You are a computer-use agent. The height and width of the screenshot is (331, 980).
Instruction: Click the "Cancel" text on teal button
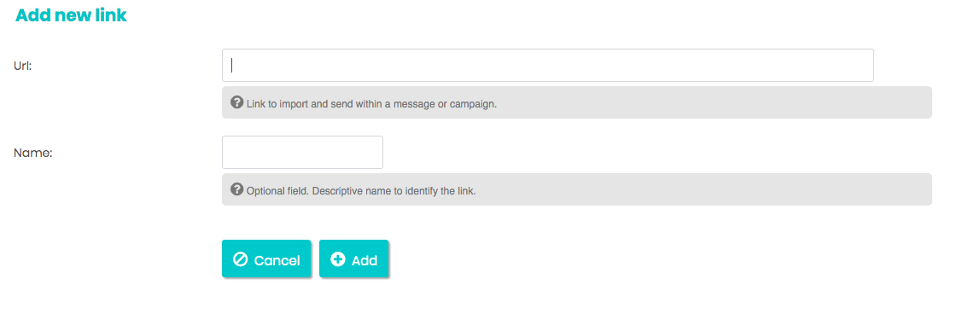point(277,260)
